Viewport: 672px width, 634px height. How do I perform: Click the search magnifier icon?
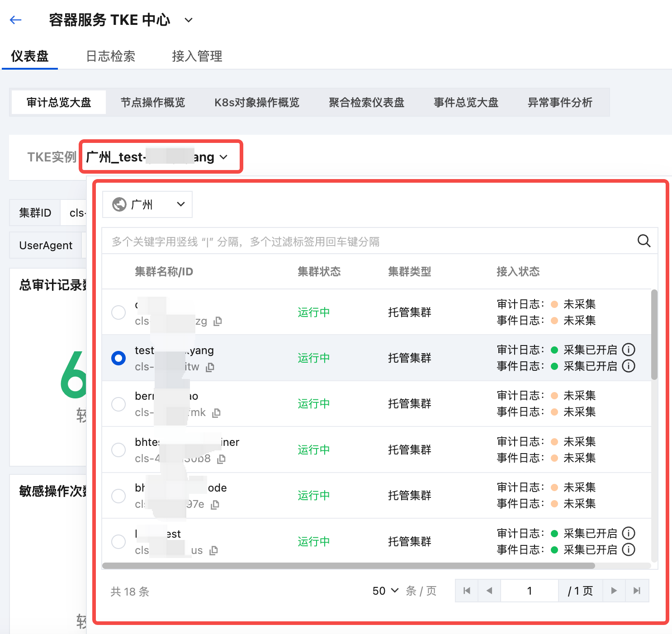point(644,241)
